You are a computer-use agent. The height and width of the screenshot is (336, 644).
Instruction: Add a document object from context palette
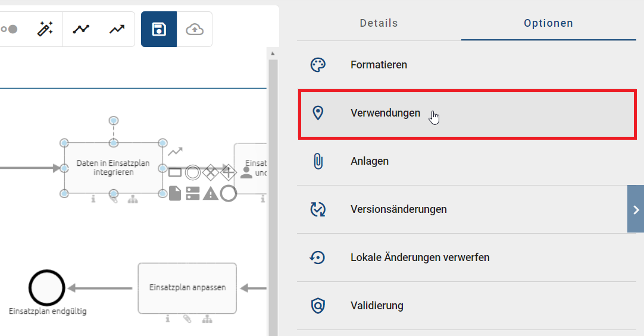tap(175, 193)
